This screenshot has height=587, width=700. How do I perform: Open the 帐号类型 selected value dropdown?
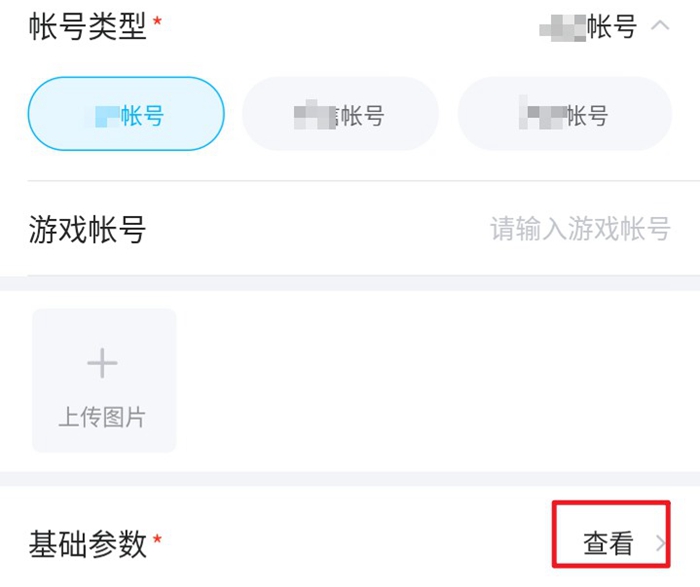(x=588, y=26)
